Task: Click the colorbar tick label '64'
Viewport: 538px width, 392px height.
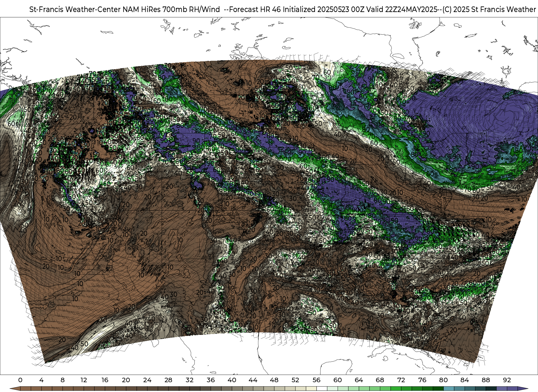Action: pos(359,380)
